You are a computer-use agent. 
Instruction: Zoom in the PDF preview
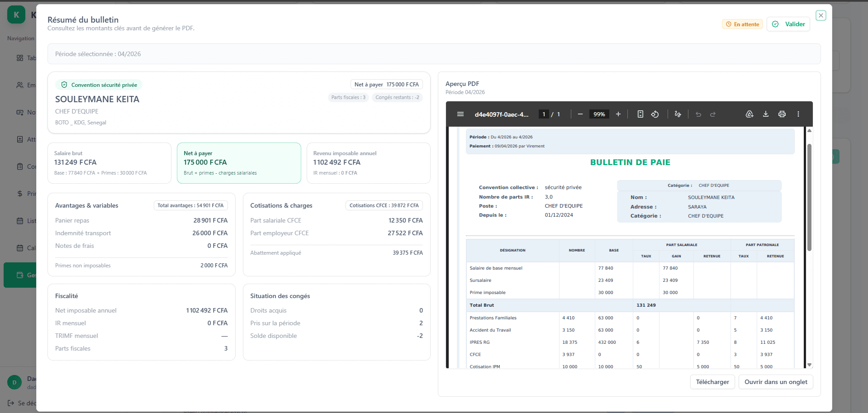[618, 114]
